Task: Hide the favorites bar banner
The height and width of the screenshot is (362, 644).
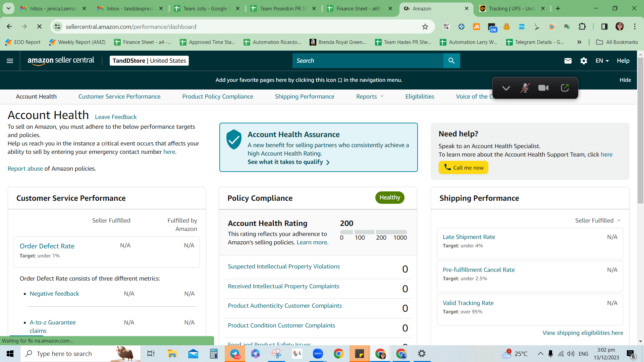Action: 625,80
